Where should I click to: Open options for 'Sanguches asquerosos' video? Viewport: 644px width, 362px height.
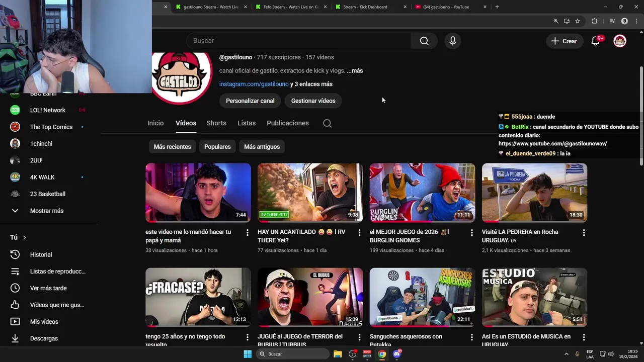point(471,337)
